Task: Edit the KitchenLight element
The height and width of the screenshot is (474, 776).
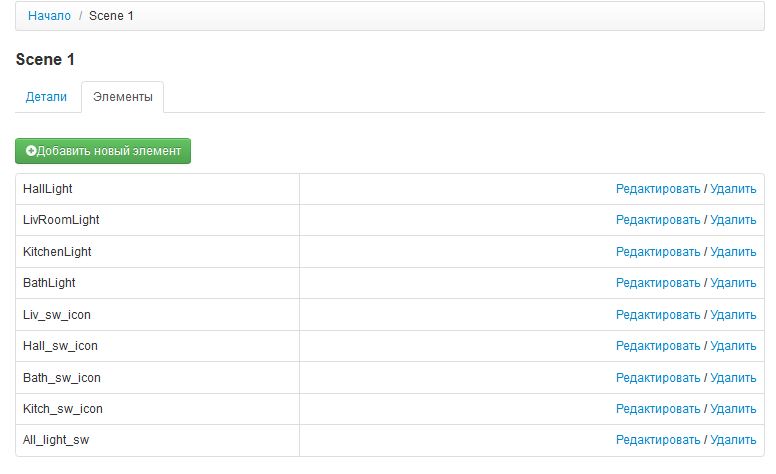Action: [x=658, y=252]
